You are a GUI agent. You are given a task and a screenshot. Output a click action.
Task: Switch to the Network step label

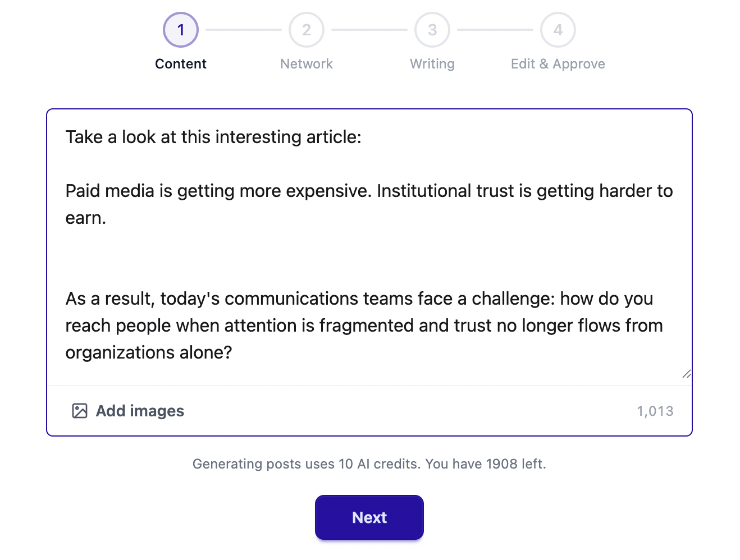pyautogui.click(x=307, y=64)
